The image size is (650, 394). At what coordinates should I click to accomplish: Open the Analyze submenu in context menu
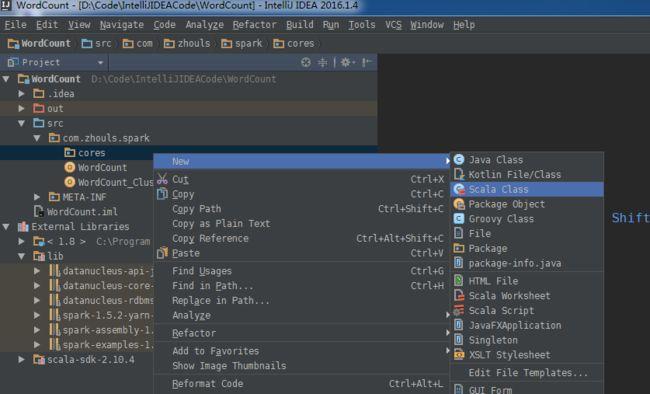(x=302, y=315)
